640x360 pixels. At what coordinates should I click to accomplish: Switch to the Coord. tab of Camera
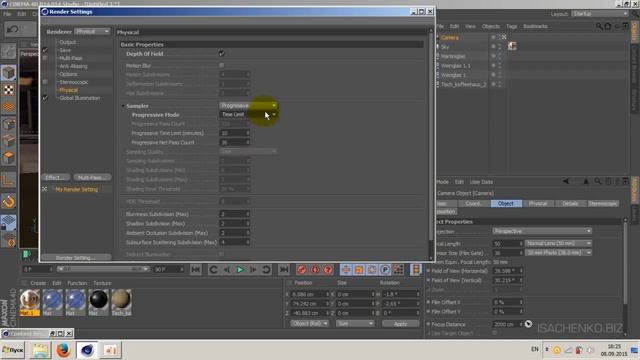click(473, 203)
